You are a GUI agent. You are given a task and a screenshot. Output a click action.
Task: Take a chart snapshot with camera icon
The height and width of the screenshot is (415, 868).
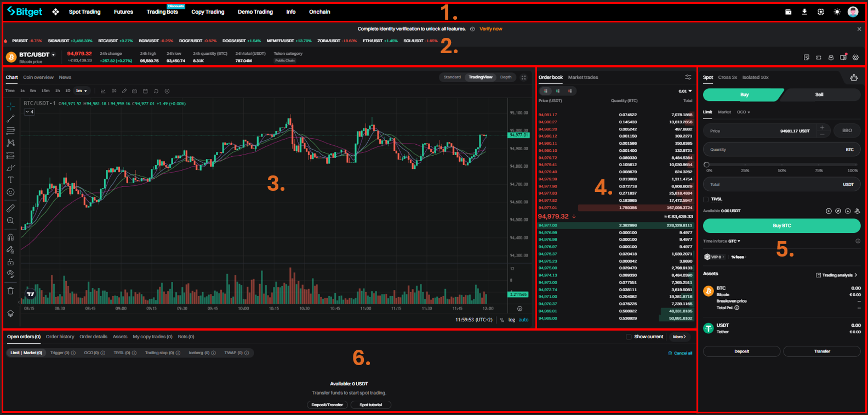click(135, 91)
